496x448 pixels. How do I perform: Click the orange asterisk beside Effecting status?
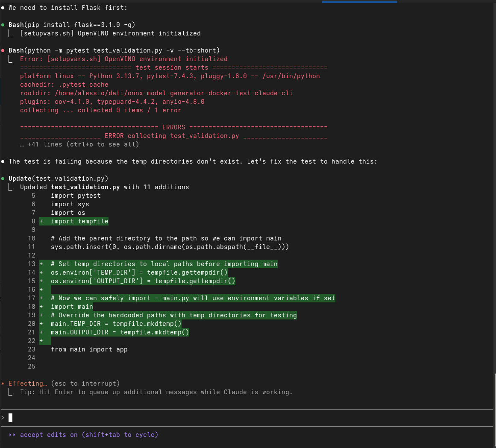coord(3,384)
